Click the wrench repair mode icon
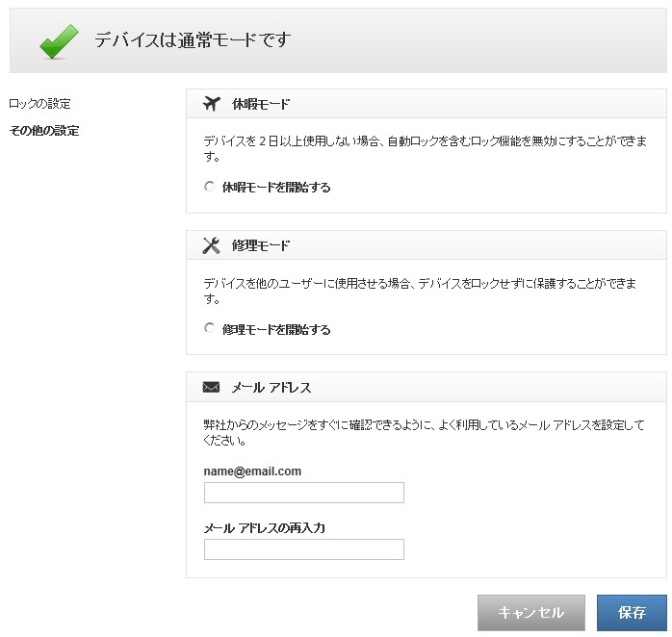This screenshot has width=672, height=637. [212, 245]
